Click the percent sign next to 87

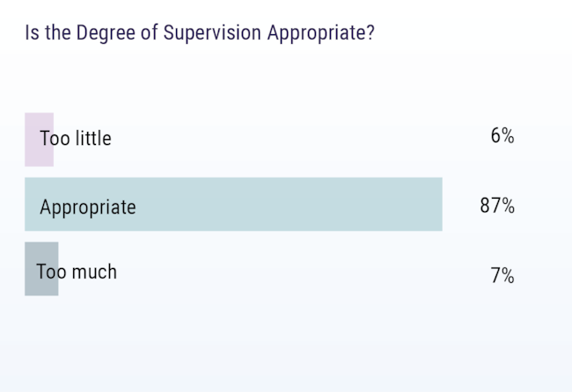coord(508,206)
